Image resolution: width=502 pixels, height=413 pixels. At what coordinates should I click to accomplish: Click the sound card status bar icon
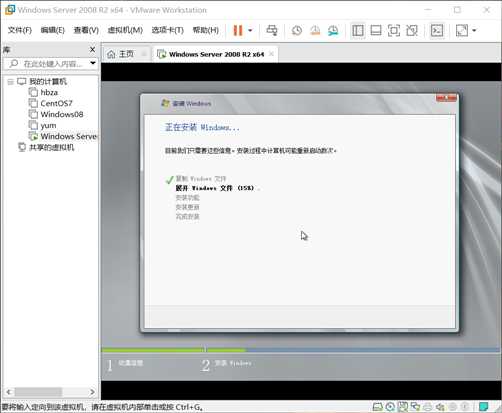pos(441,407)
